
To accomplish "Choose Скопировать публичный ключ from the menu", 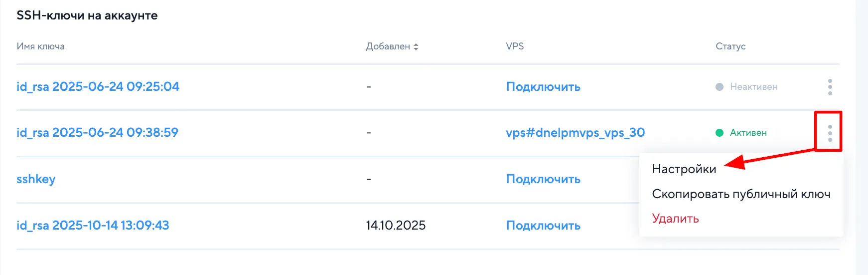I will click(x=741, y=194).
